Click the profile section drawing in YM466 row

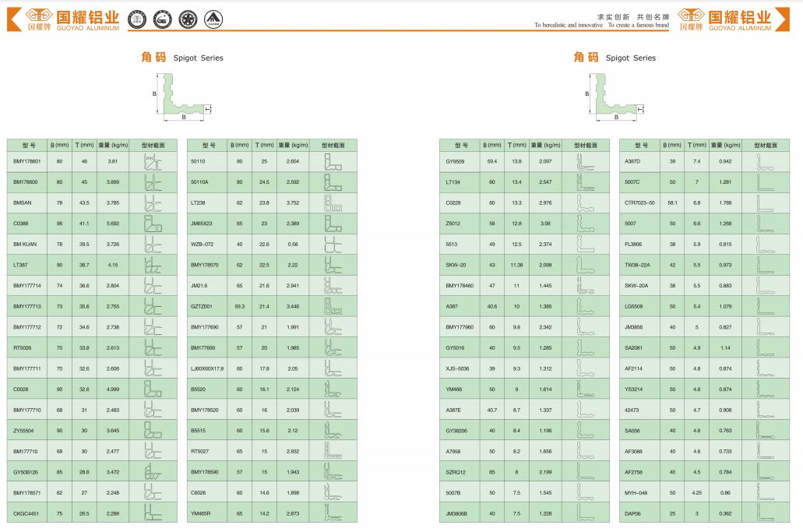pos(586,389)
